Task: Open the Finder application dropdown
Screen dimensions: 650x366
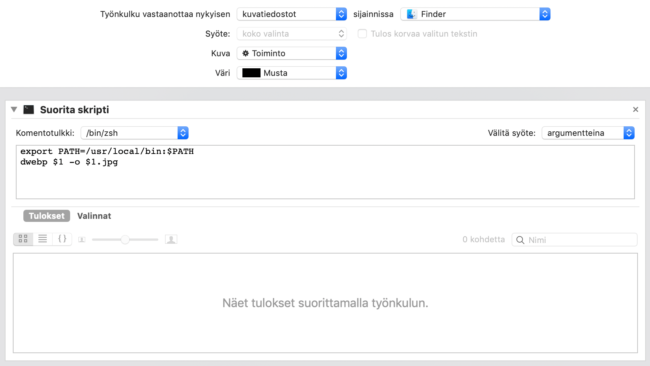Action: (475, 14)
